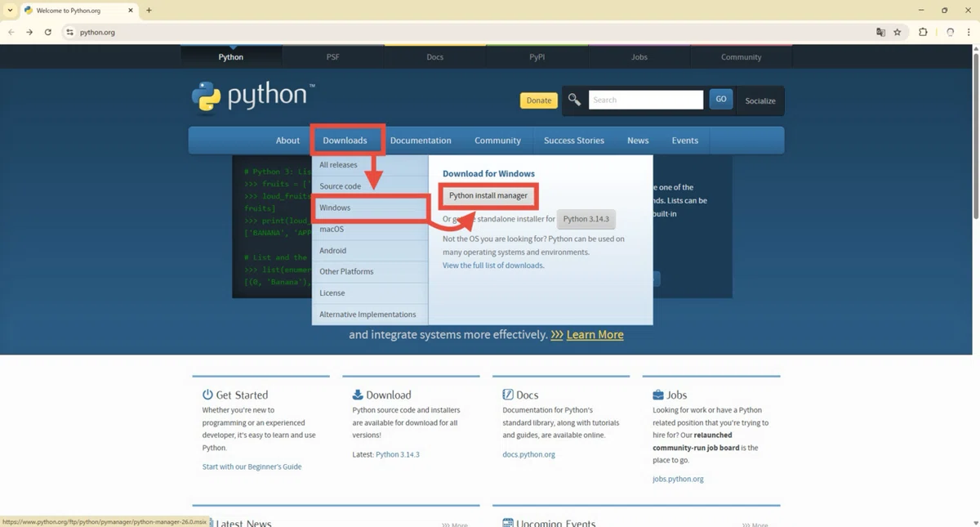This screenshot has width=980, height=527.
Task: Choose Other Platforms in Downloads submenu
Action: click(370, 271)
